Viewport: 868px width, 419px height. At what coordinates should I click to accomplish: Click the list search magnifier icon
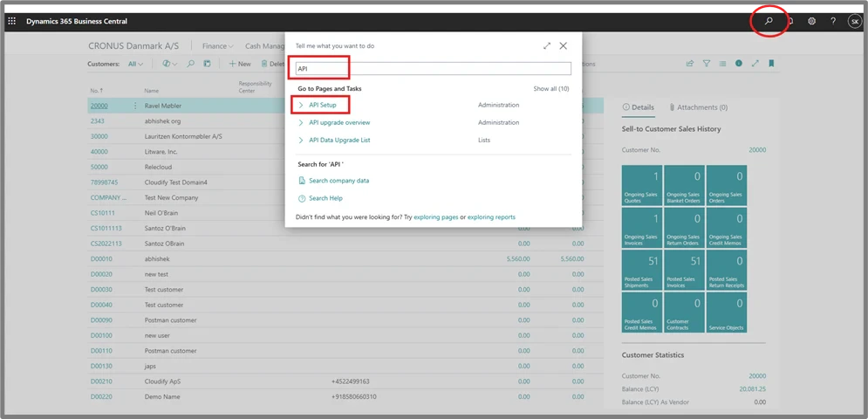click(x=190, y=65)
